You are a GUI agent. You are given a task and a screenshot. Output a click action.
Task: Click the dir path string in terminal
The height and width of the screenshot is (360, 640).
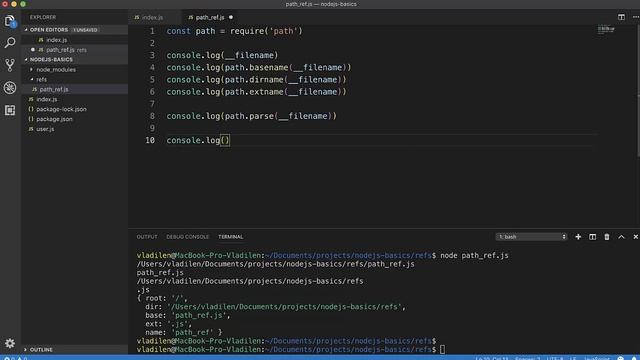pos(284,307)
